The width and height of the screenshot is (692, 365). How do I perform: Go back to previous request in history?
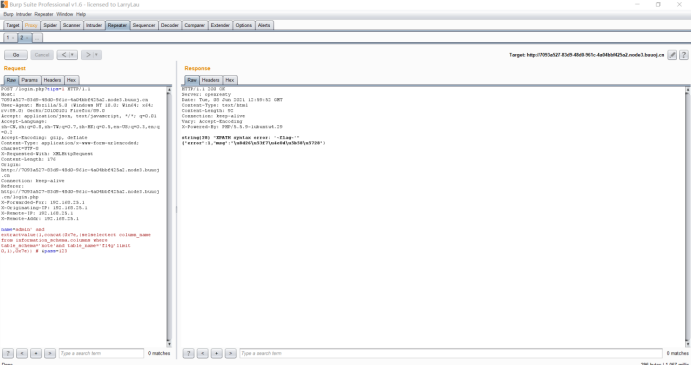point(64,55)
